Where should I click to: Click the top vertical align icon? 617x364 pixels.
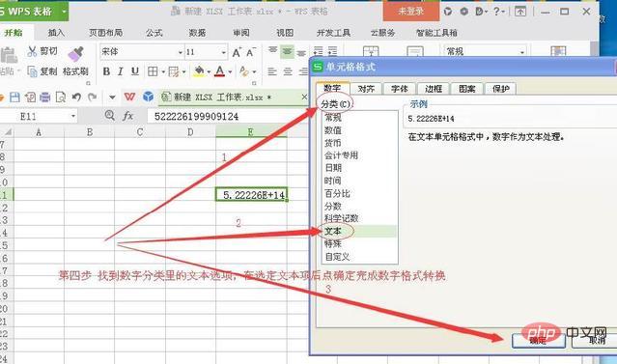click(272, 51)
